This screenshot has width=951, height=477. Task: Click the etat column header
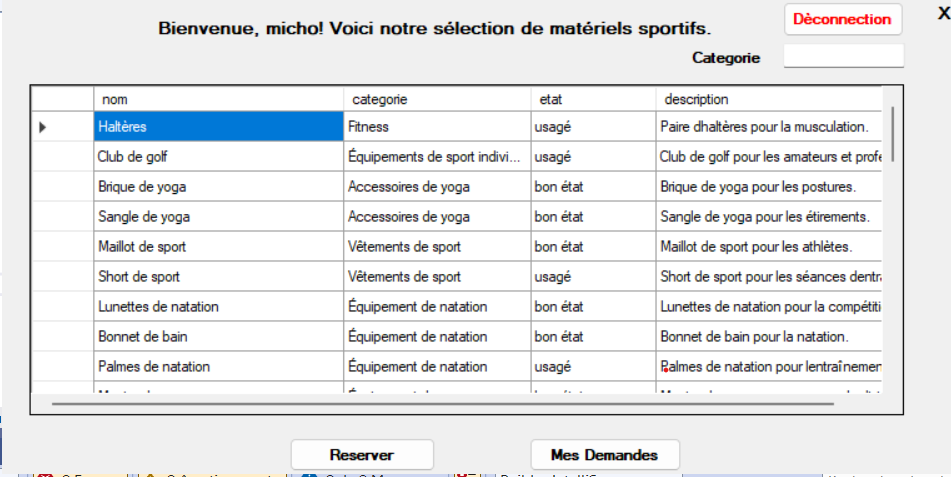(x=592, y=99)
